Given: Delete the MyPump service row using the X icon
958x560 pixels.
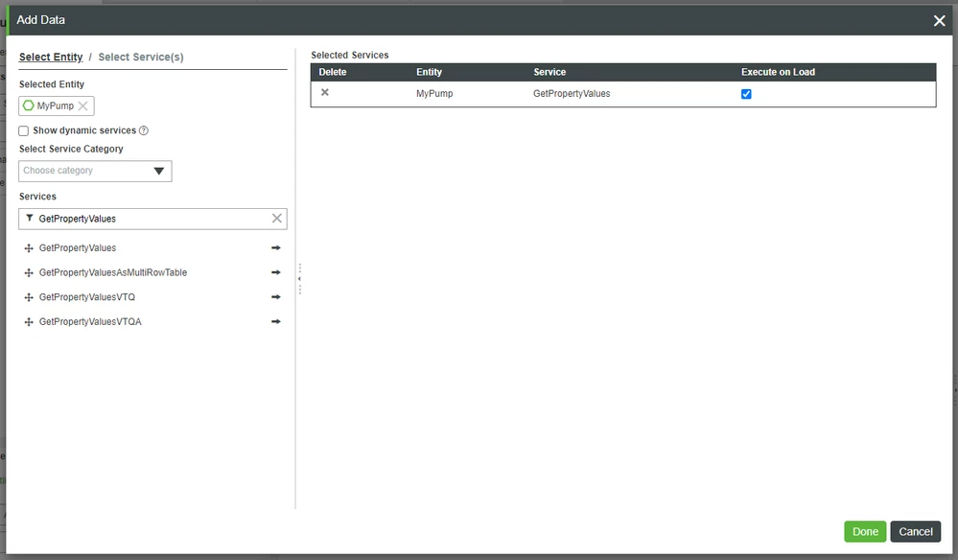Looking at the screenshot, I should coord(323,93).
